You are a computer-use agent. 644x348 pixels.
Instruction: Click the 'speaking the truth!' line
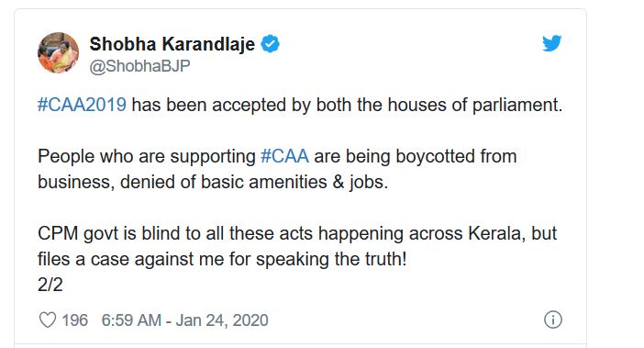222,259
